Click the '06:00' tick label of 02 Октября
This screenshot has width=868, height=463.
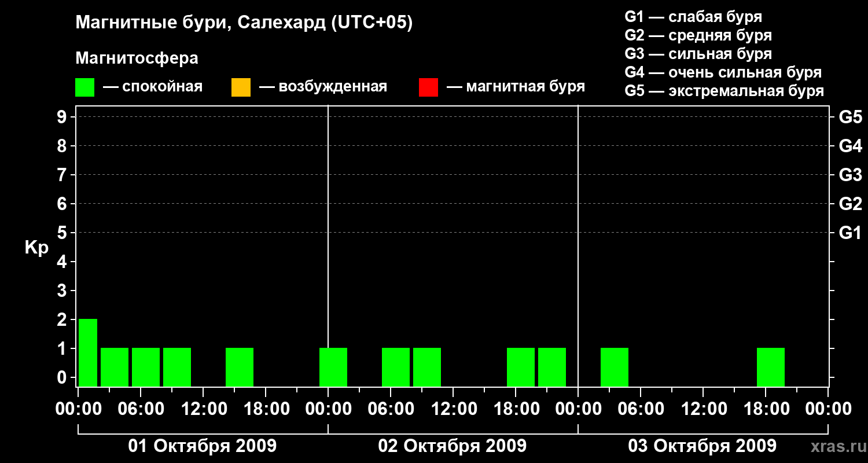[x=390, y=409]
